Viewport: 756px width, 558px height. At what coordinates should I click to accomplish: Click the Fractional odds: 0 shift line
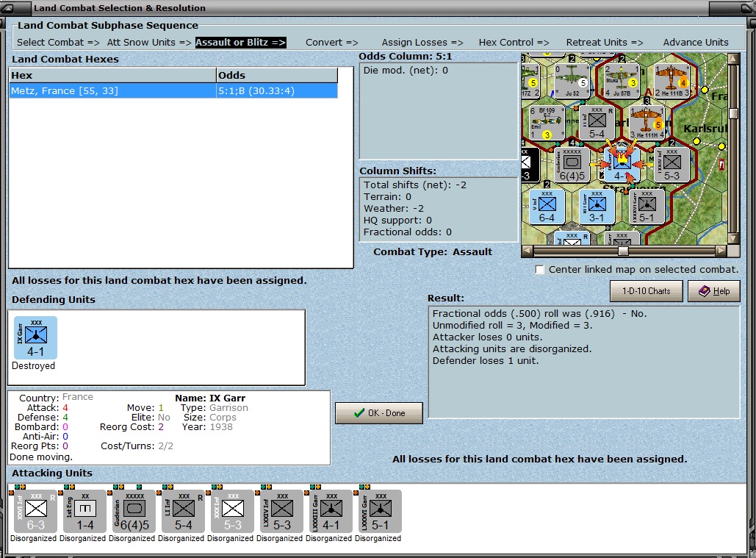[408, 232]
